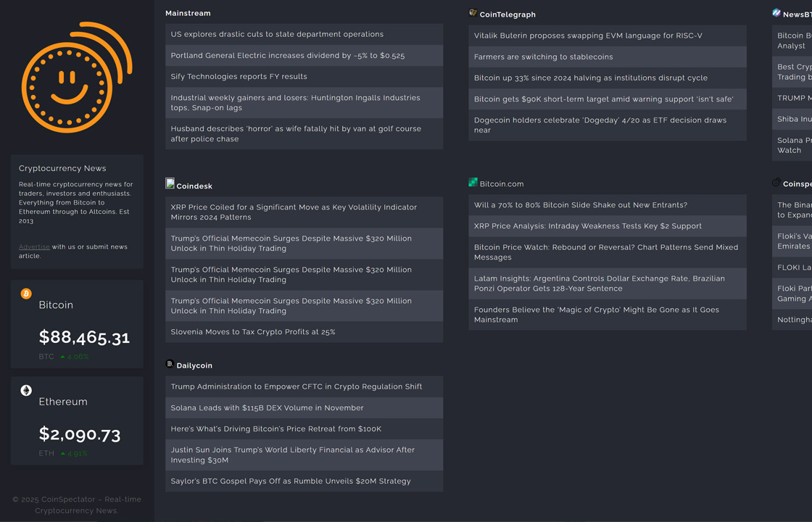
Task: Click the CoinTelegraph favicon icon
Action: [x=473, y=13]
